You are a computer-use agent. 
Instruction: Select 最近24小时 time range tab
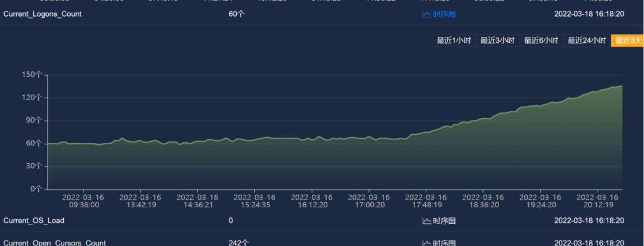(587, 41)
